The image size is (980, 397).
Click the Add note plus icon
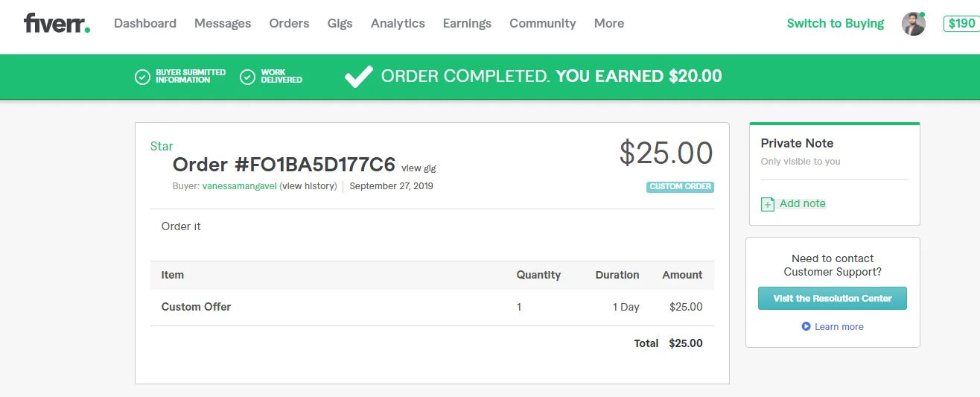pyautogui.click(x=768, y=204)
